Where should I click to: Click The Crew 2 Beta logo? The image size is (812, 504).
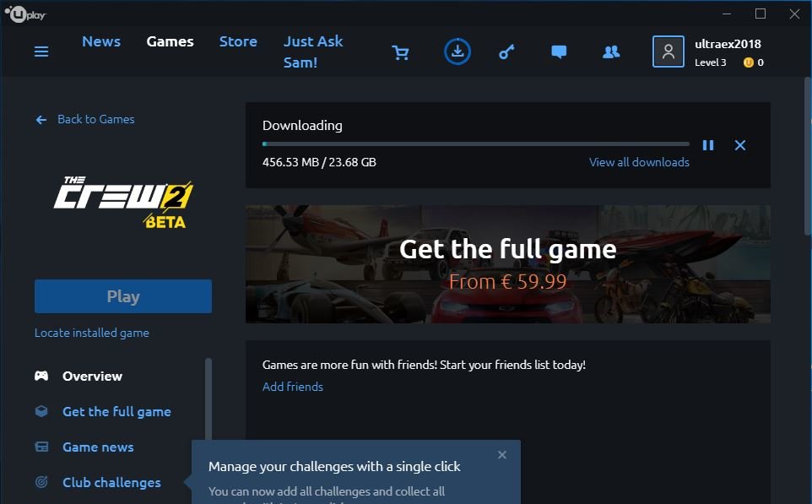point(123,203)
